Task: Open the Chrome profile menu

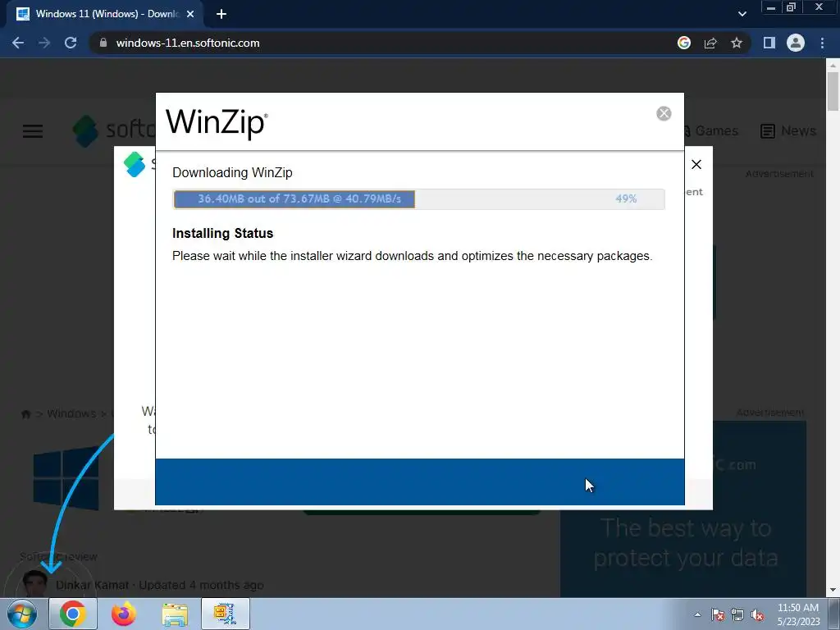Action: pos(796,43)
